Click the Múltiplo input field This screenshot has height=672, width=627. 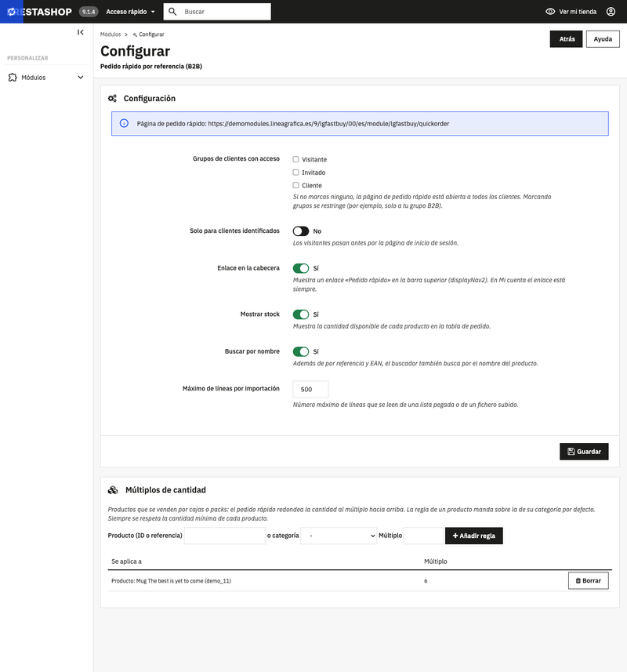(x=423, y=536)
